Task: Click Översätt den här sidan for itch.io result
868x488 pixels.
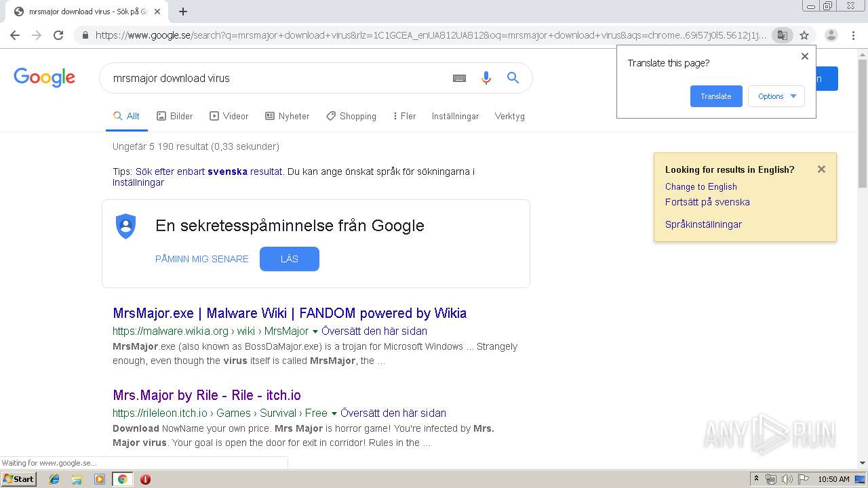Action: (393, 413)
